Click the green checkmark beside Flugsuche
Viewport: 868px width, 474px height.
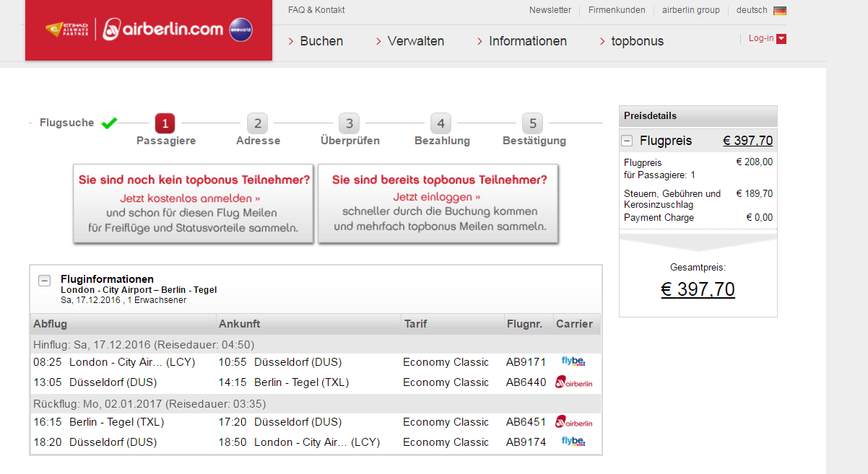coord(109,123)
